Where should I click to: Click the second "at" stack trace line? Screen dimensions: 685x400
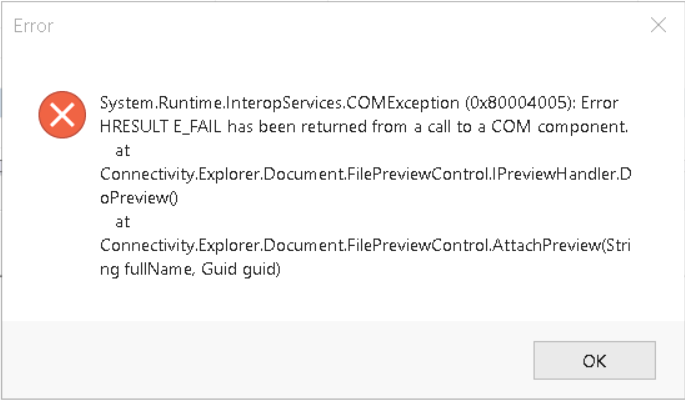123,221
